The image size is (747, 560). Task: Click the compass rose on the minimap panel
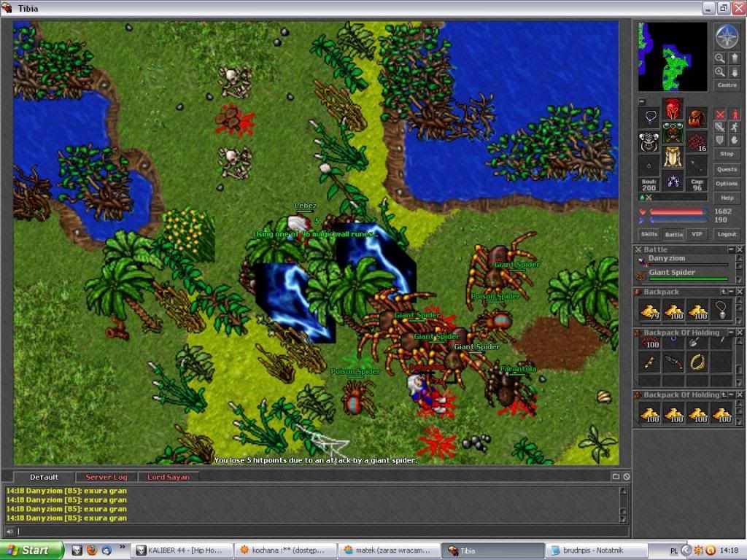727,36
